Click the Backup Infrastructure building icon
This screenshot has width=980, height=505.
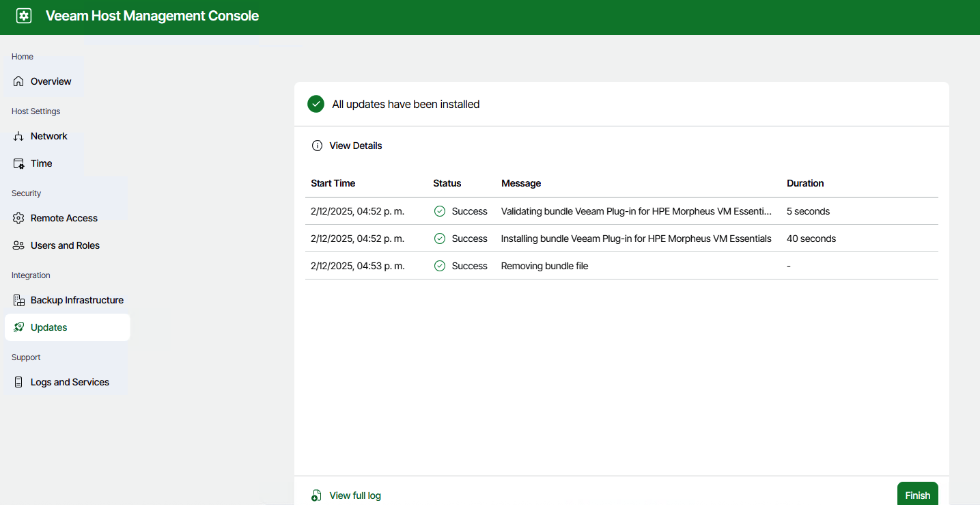tap(18, 300)
